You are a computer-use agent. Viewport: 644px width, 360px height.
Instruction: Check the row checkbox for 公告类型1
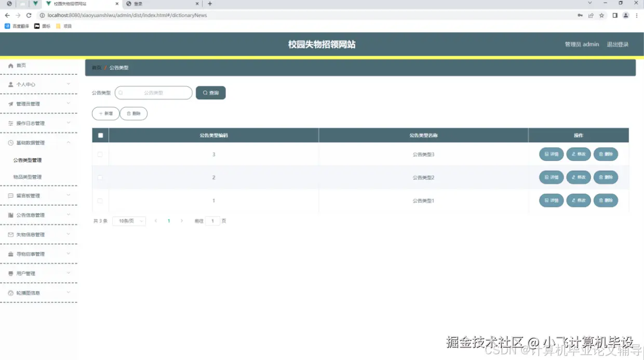[x=100, y=200]
